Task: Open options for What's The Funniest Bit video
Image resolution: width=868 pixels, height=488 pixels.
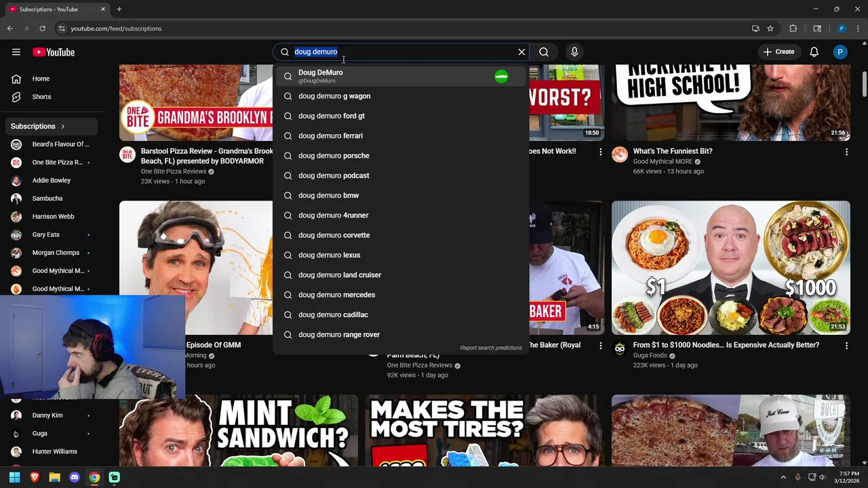Action: click(x=846, y=152)
